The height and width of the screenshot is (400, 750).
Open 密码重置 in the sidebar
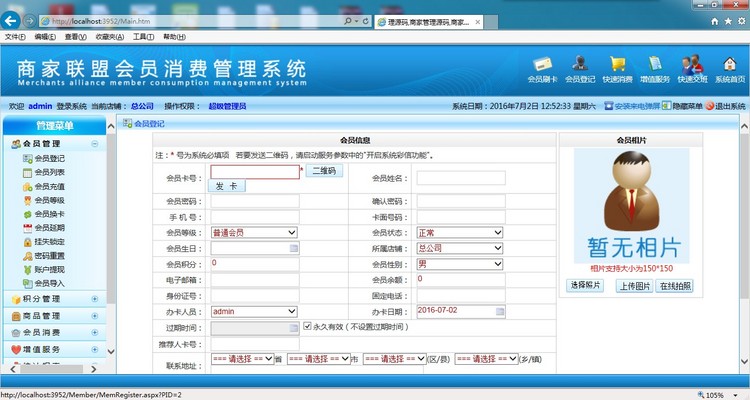point(44,256)
